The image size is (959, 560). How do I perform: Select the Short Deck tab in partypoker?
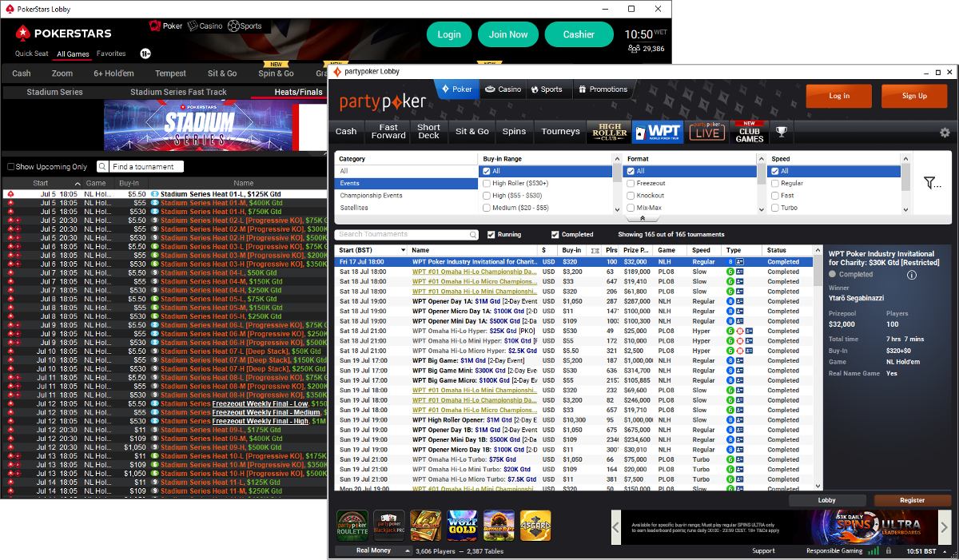[x=428, y=132]
